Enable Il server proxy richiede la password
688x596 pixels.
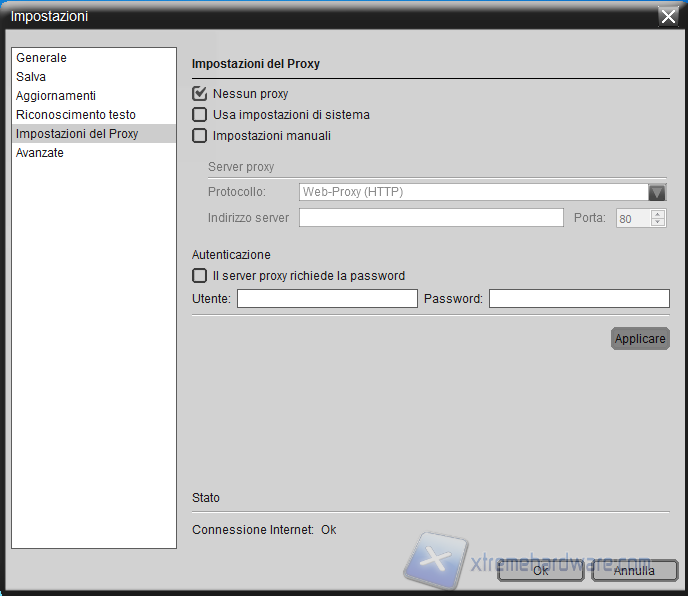[200, 276]
